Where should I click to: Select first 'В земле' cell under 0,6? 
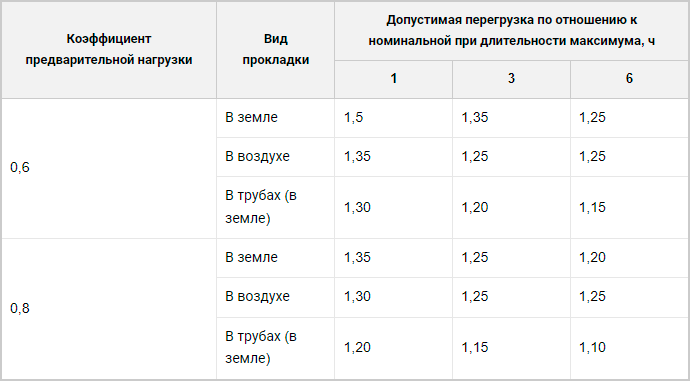[275, 118]
